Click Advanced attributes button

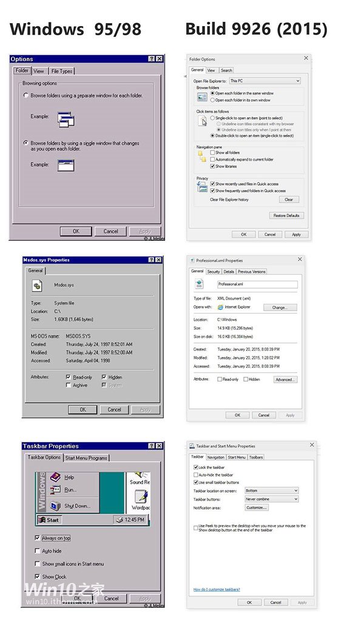pyautogui.click(x=285, y=380)
